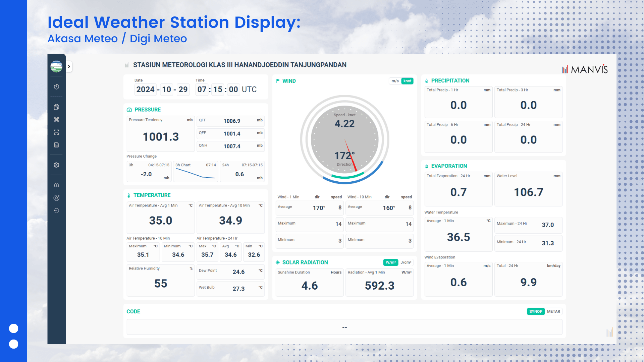This screenshot has width=644, height=362.
Task: Click the minute field 15
Action: click(x=218, y=89)
